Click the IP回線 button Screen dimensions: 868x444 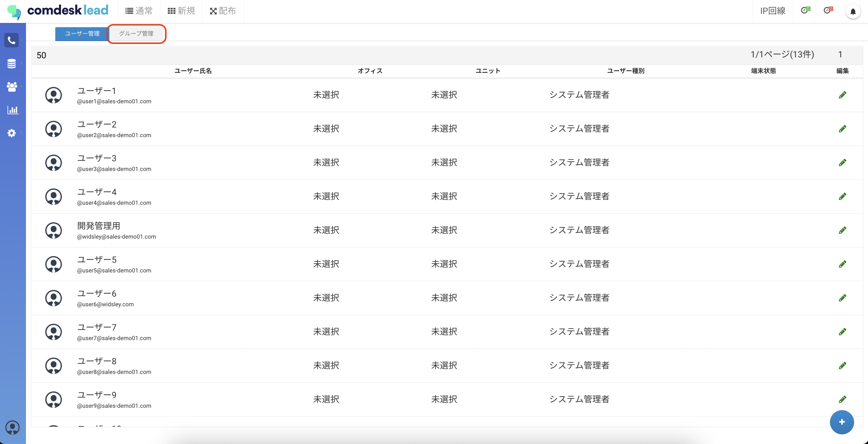click(x=772, y=11)
